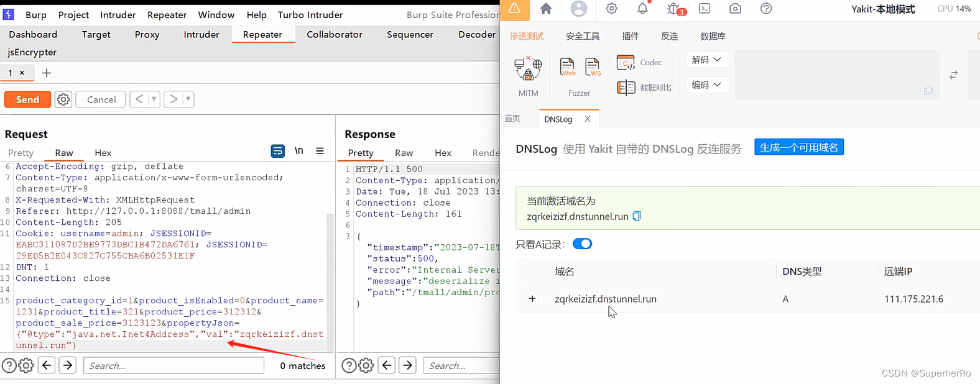Open history dropdown next to forward arrow
980x384 pixels.
click(188, 99)
